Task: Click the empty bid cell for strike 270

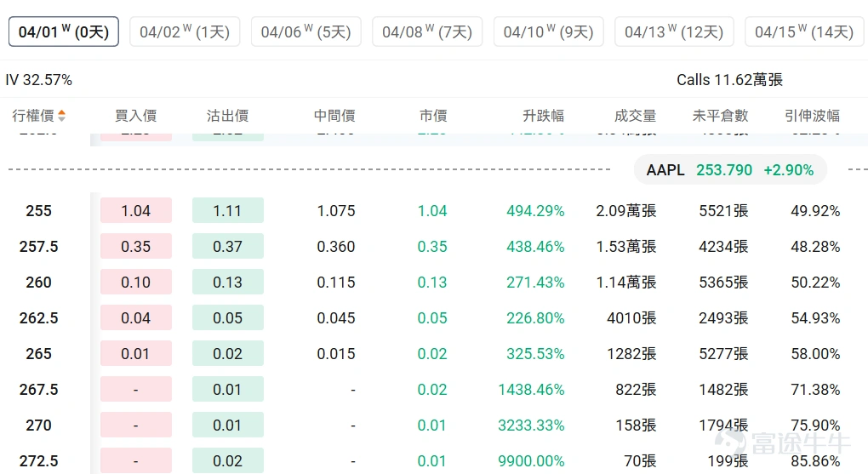Action: [136, 425]
